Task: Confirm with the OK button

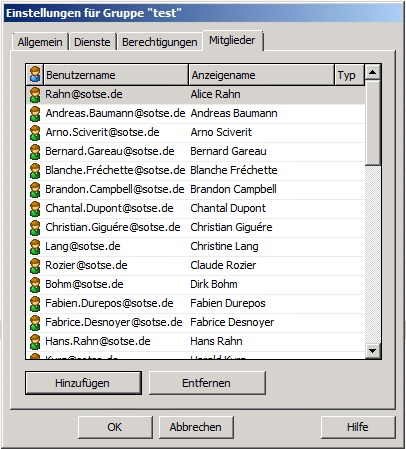Action: click(x=115, y=427)
